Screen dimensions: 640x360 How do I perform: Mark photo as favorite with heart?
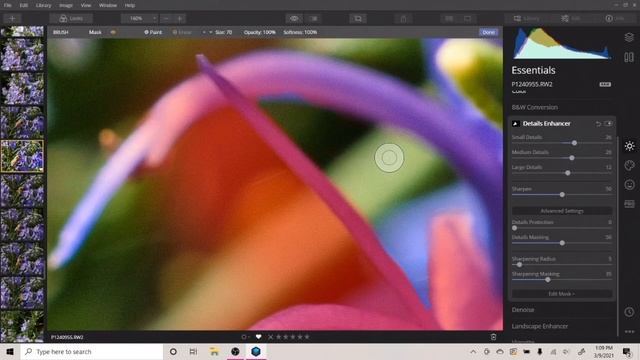click(258, 337)
